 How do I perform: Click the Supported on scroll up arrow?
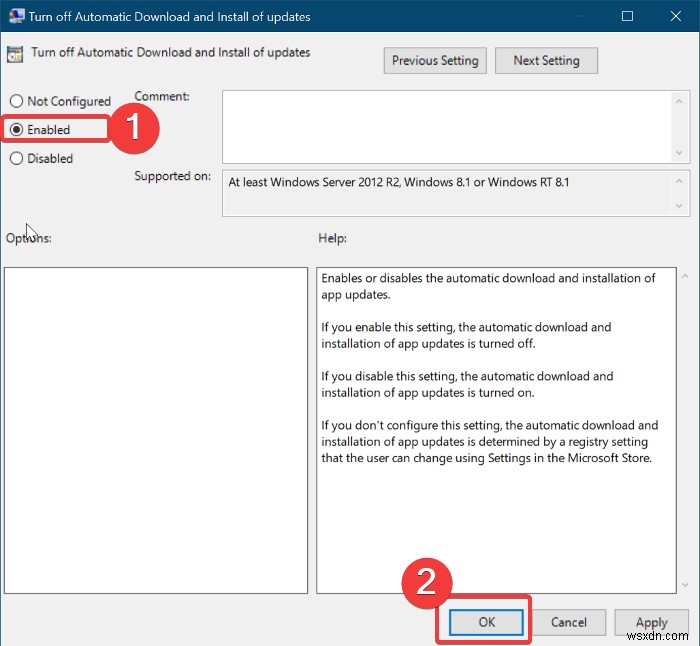[679, 181]
